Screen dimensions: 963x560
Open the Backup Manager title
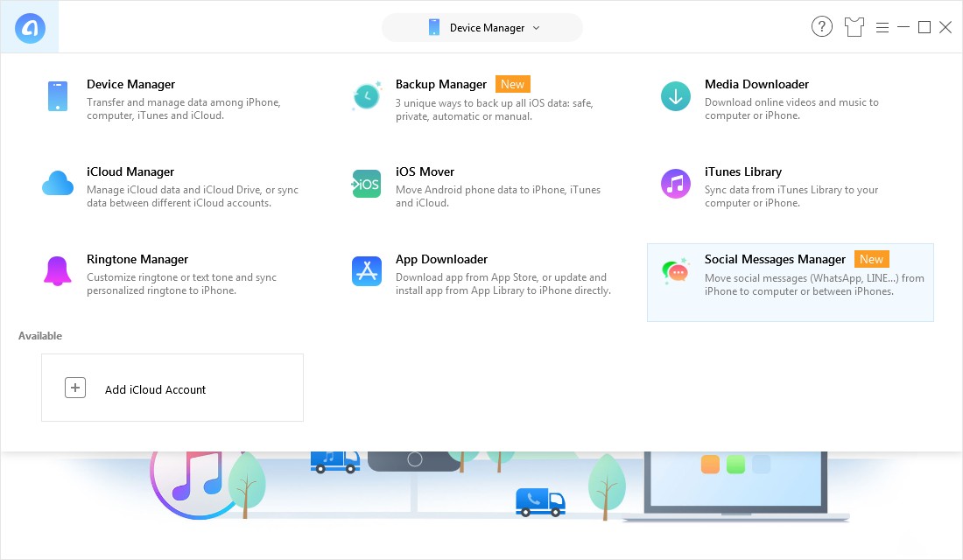[441, 84]
